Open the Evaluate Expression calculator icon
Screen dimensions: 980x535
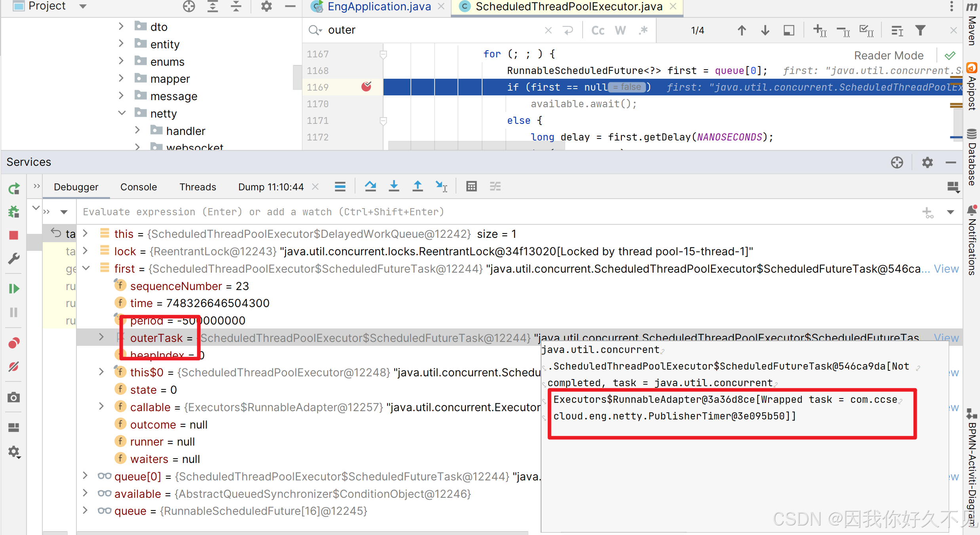tap(471, 186)
